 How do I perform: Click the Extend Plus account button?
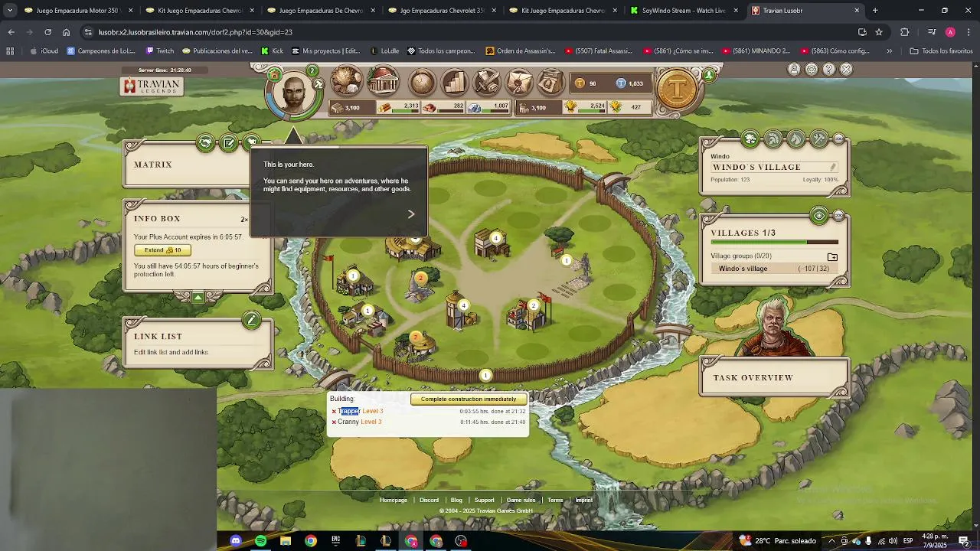pos(162,250)
